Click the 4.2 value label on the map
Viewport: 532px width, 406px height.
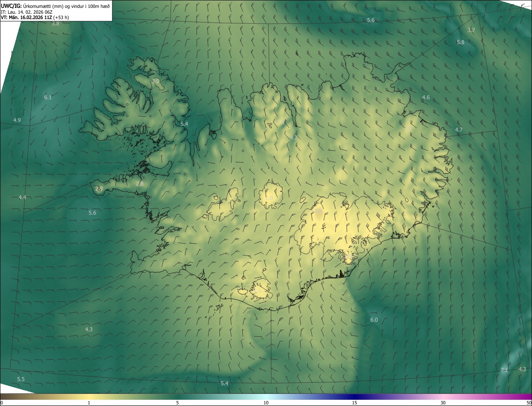click(293, 137)
